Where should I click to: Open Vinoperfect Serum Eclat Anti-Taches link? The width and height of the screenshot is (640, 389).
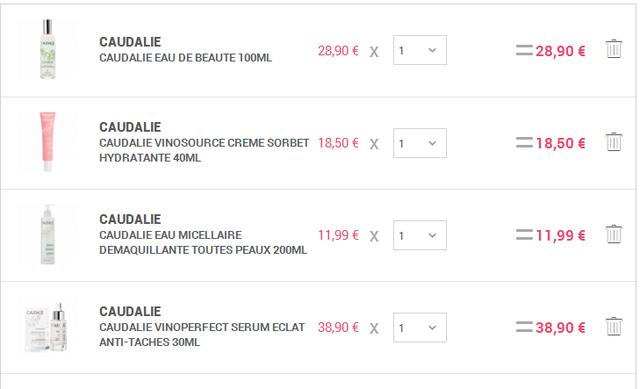click(x=202, y=335)
